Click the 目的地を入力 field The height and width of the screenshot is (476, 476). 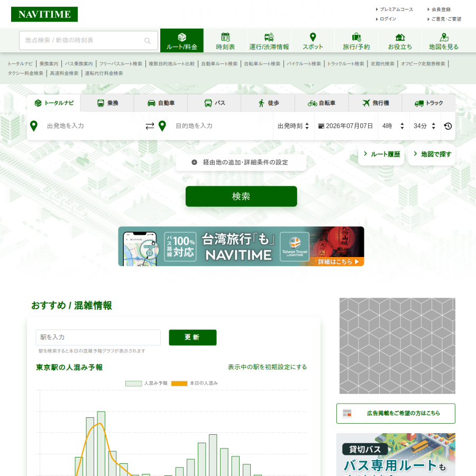[222, 126]
